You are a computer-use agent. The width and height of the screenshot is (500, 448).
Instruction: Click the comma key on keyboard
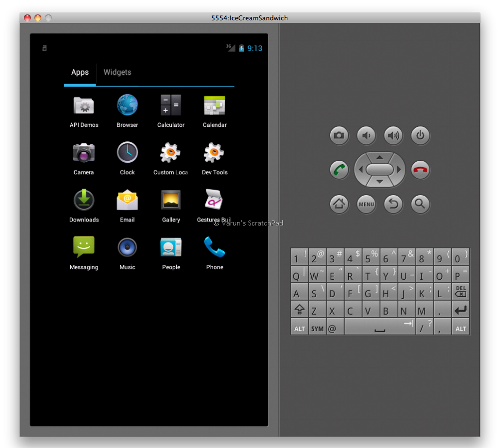(x=443, y=327)
